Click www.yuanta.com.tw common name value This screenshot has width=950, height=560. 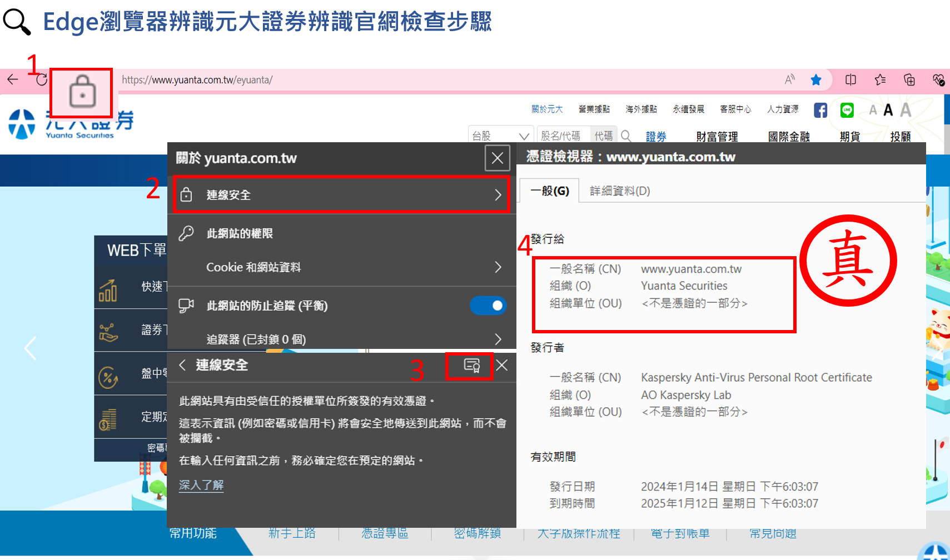(691, 269)
